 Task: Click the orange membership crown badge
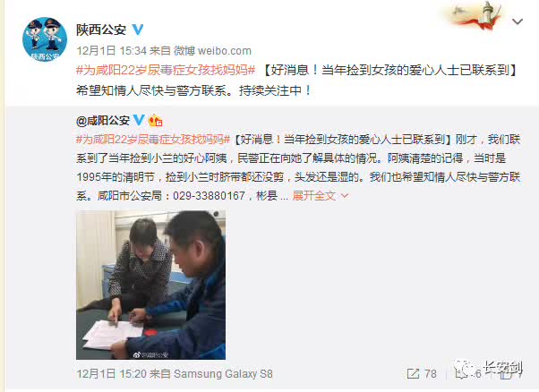pyautogui.click(x=155, y=120)
